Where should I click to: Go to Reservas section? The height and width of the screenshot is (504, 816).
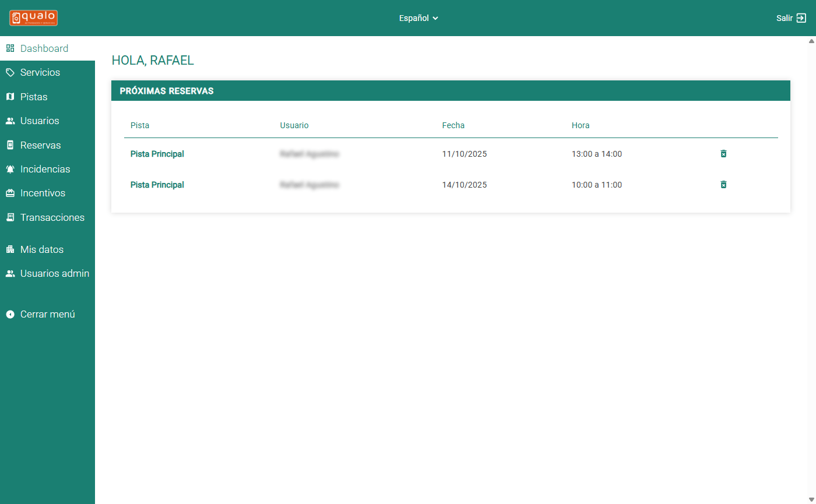tap(40, 145)
